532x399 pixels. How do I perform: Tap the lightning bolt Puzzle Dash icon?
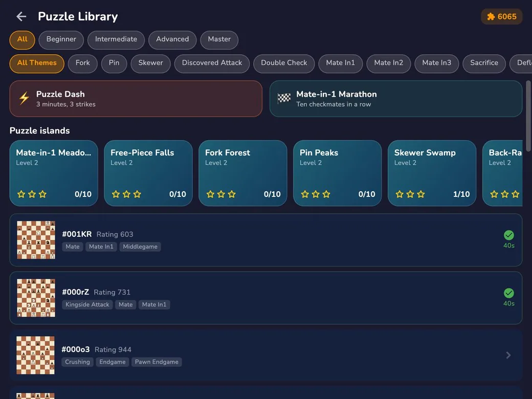[x=24, y=98]
